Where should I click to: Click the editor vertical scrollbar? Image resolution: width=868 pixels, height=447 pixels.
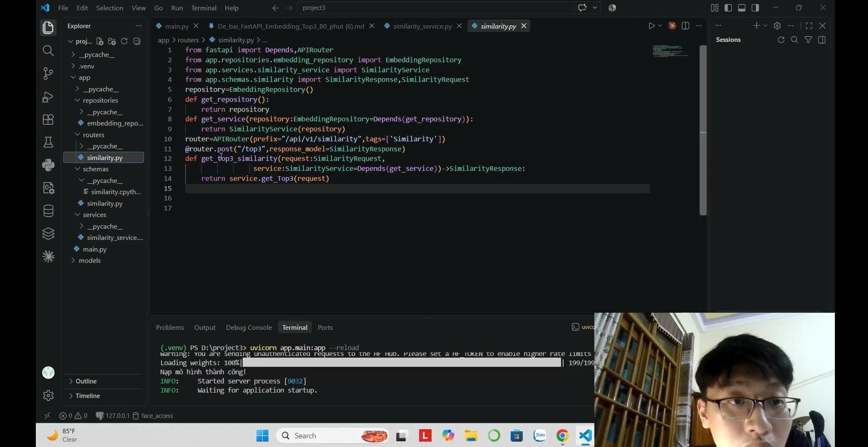tap(703, 130)
